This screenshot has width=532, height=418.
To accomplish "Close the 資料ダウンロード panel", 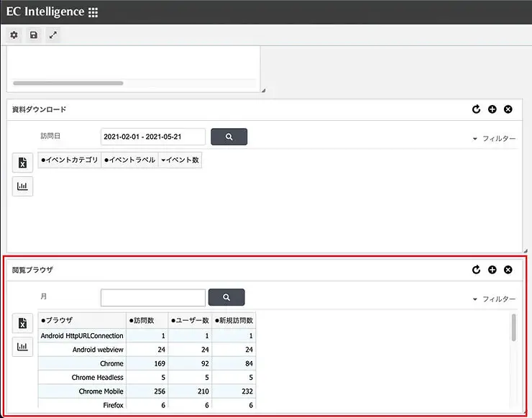I will [508, 109].
